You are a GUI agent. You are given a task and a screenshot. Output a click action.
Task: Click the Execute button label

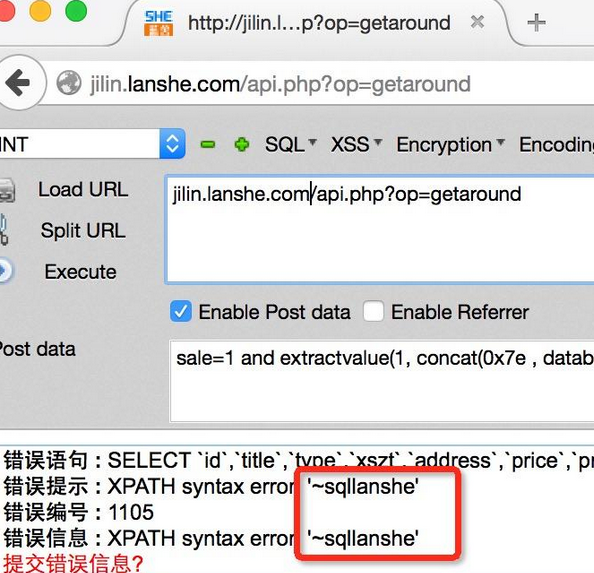point(80,272)
